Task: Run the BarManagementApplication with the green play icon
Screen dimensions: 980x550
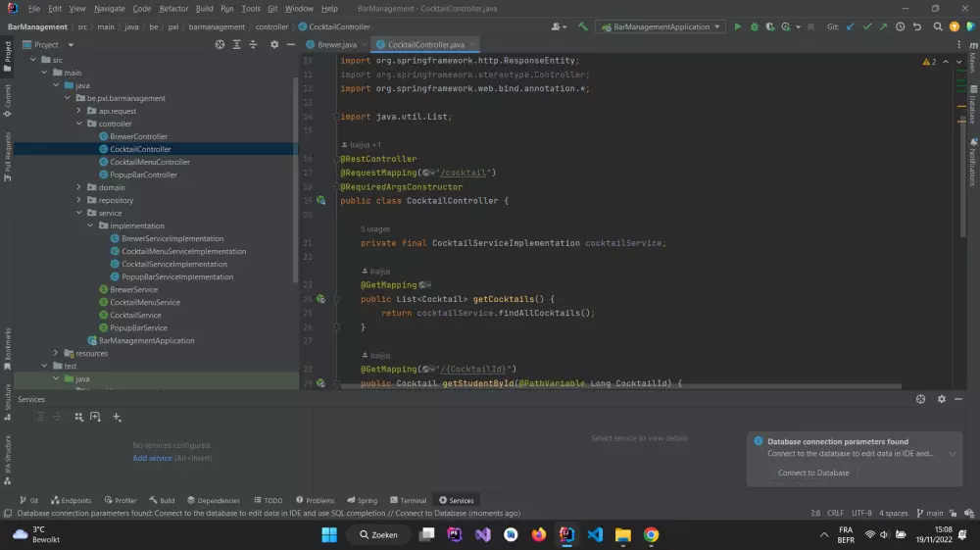Action: click(x=738, y=27)
